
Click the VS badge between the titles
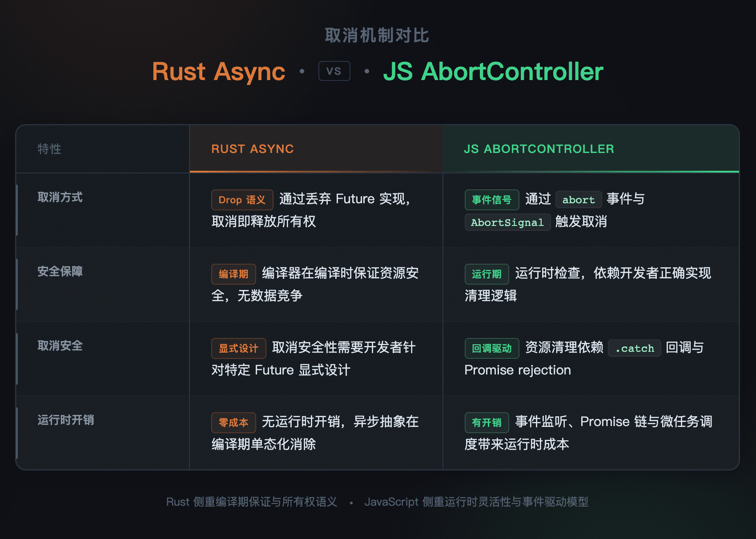(x=334, y=71)
